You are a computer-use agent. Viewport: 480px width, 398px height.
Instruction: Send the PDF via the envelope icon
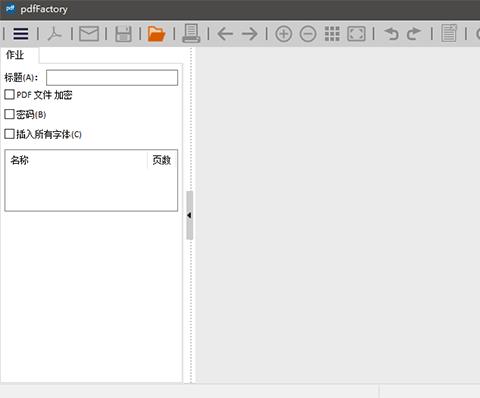89,34
